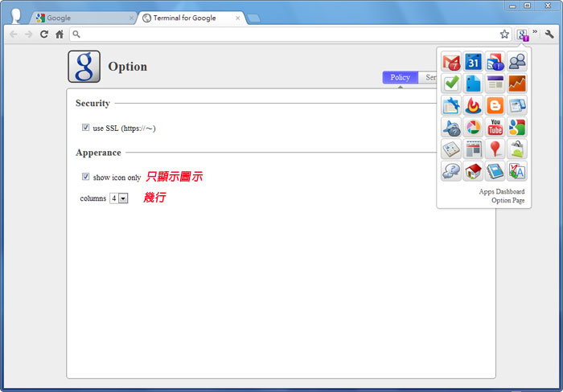The image size is (563, 392).
Task: Open the notepad with colored dots icon
Action: click(x=451, y=149)
